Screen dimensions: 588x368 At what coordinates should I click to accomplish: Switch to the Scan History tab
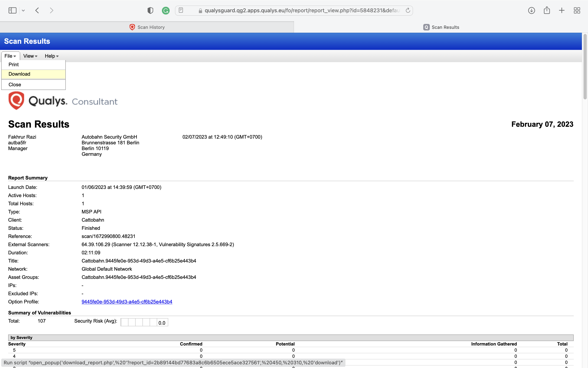point(147,27)
